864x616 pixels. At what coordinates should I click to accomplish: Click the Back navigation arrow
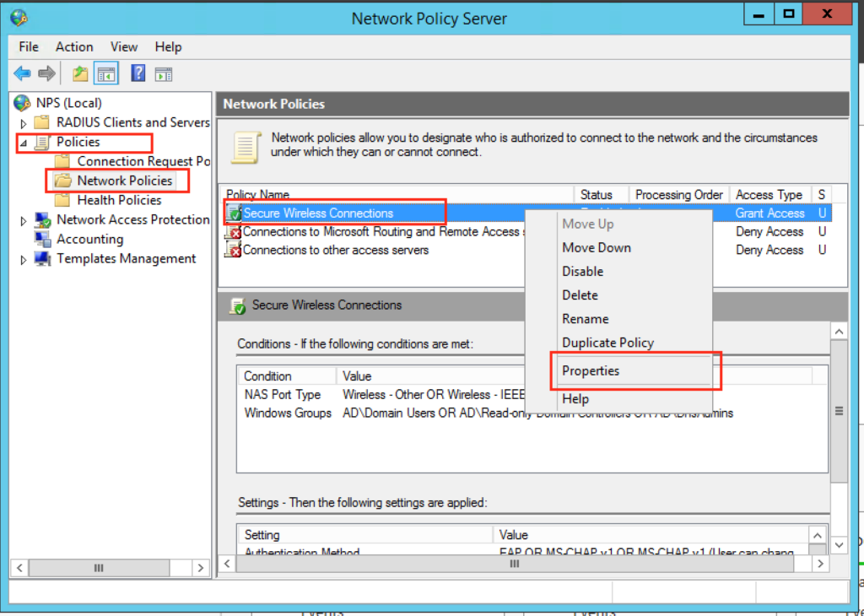[22, 72]
